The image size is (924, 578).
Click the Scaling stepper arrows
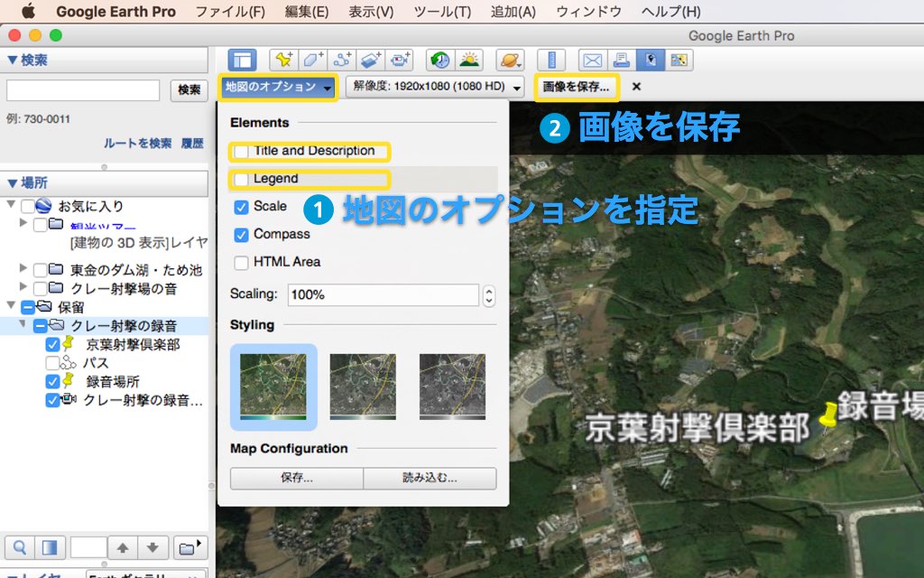[488, 295]
